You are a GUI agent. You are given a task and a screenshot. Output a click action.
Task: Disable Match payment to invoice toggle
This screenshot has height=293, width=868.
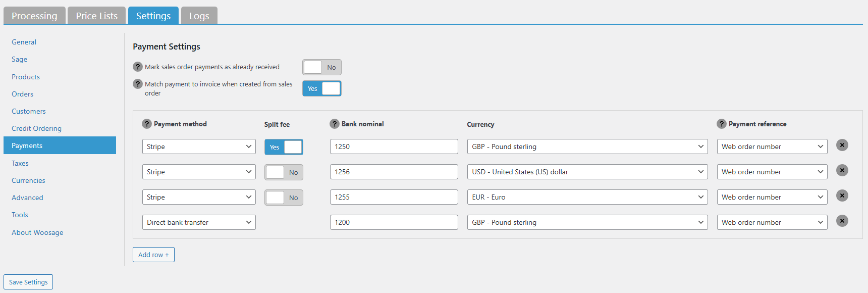[x=322, y=88]
